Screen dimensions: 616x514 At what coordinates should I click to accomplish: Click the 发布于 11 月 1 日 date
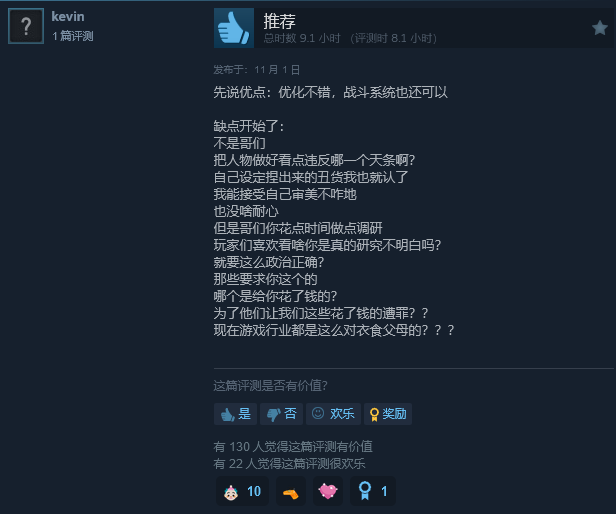[257, 70]
